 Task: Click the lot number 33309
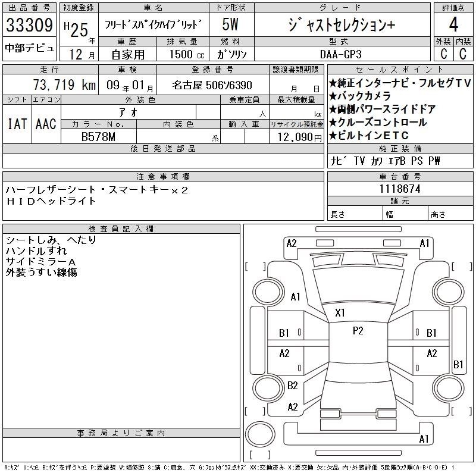pyautogui.click(x=30, y=25)
